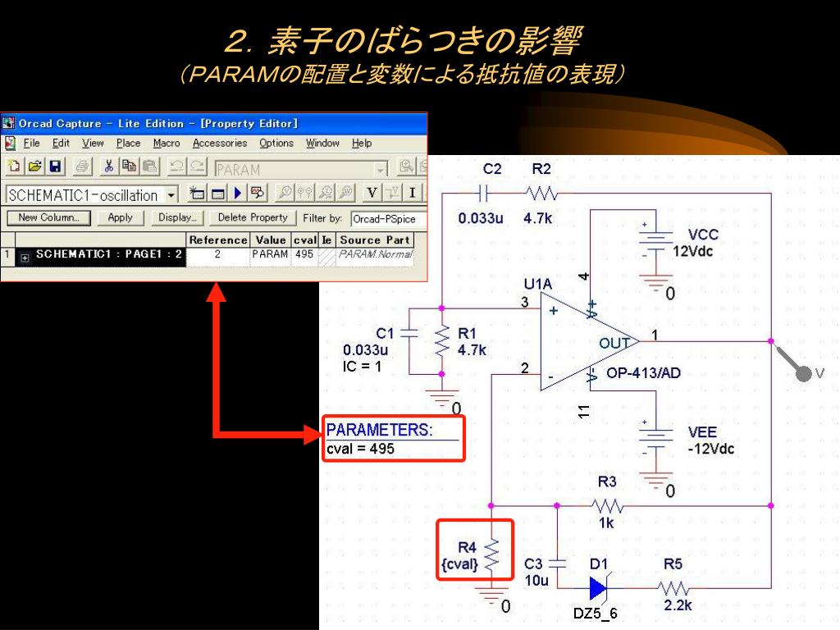Expand the SCHEMATIC1 : PAGE1 : 2 row
Image resolution: width=840 pixels, height=630 pixels.
(x=25, y=258)
